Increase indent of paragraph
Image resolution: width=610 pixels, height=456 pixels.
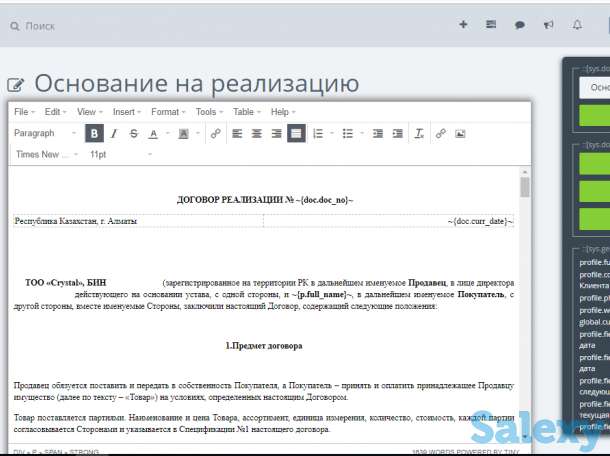[x=398, y=133]
